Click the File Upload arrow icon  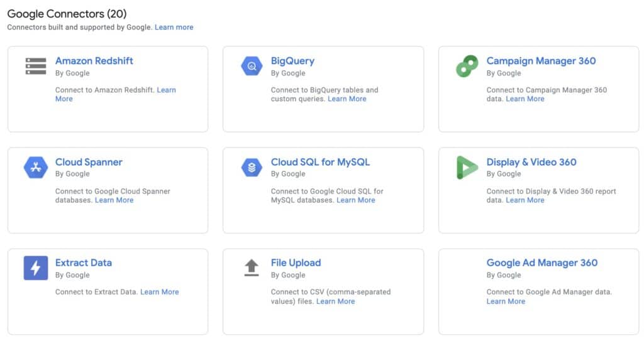[252, 268]
